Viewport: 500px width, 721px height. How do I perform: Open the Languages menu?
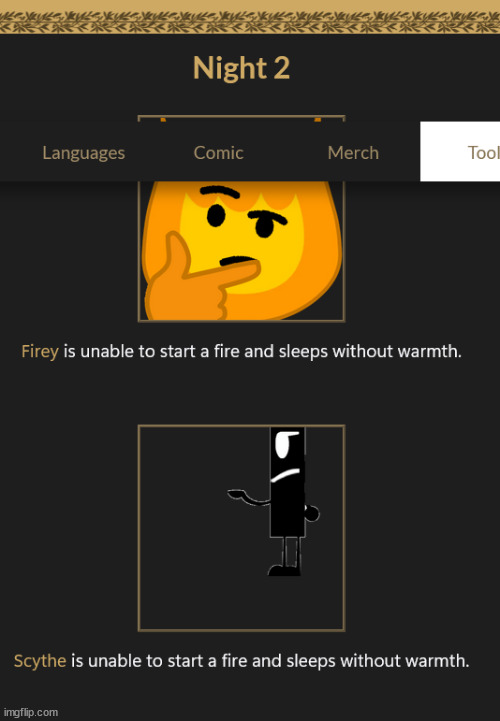pos(83,153)
